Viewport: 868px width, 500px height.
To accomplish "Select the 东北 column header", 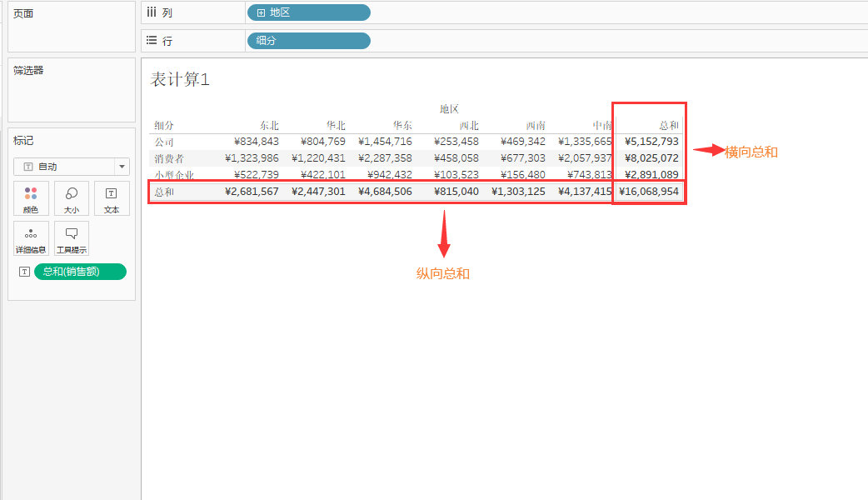I will click(269, 125).
